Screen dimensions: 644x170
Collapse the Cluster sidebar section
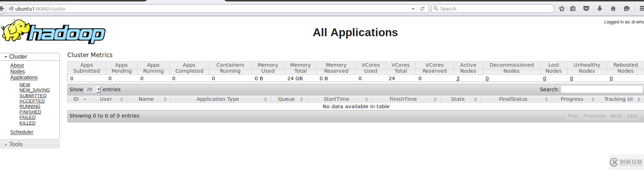(x=18, y=57)
